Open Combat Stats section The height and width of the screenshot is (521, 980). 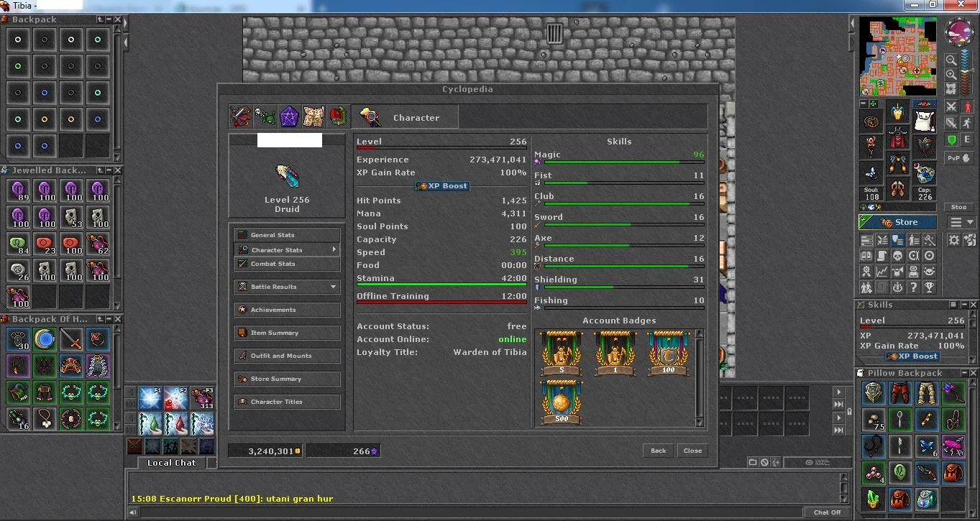(287, 264)
